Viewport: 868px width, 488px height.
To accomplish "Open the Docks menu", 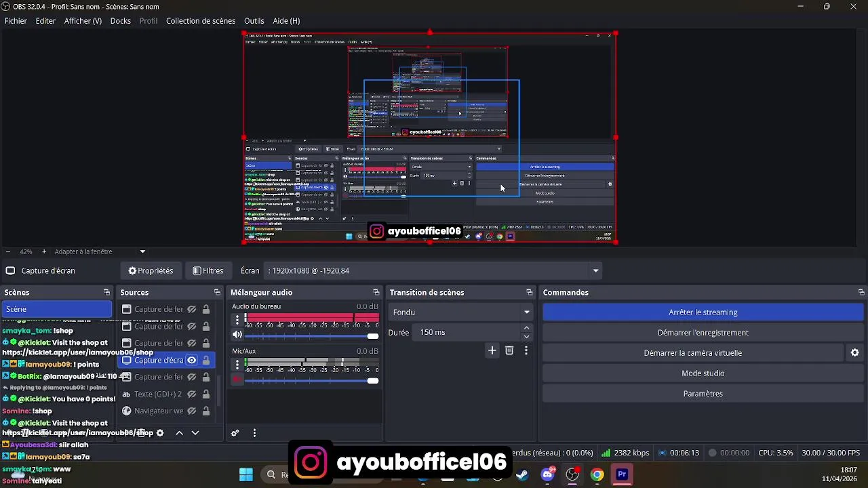I will click(x=121, y=21).
